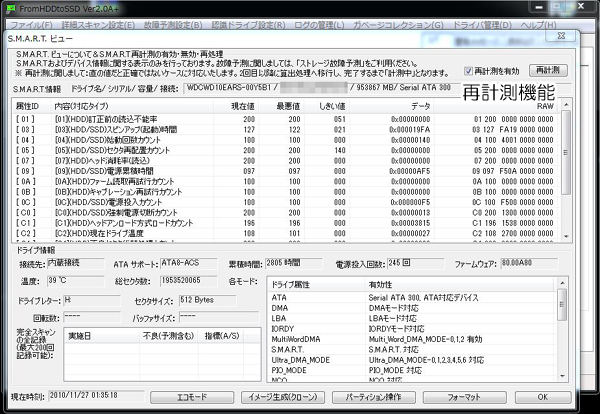Select the [01] 訂正前の読込不能率 row
This screenshot has width=600, height=414.
(x=285, y=119)
